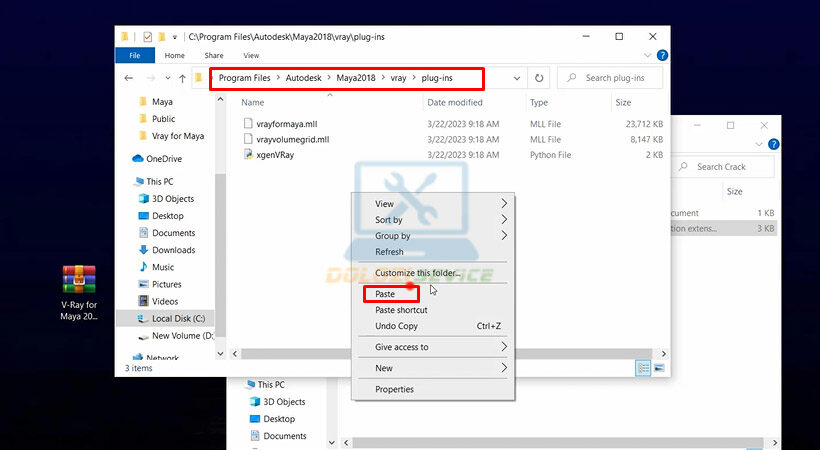Click the Help question mark icon

coord(662,56)
